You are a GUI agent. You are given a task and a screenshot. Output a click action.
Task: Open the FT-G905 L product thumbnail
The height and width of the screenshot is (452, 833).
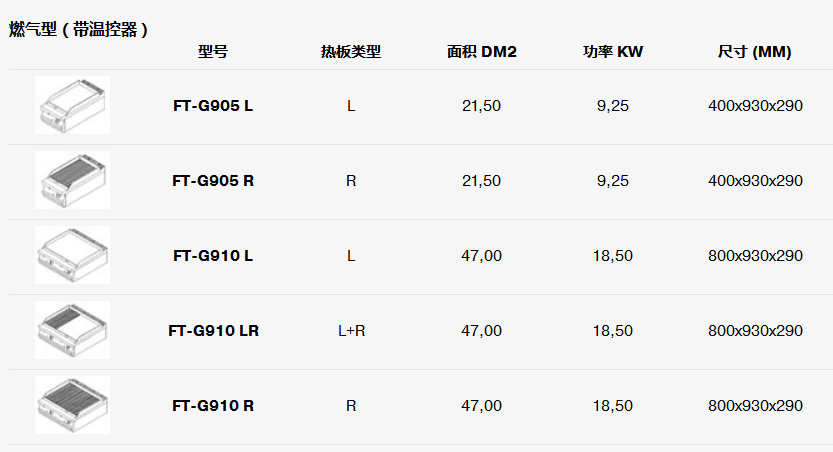tap(72, 105)
